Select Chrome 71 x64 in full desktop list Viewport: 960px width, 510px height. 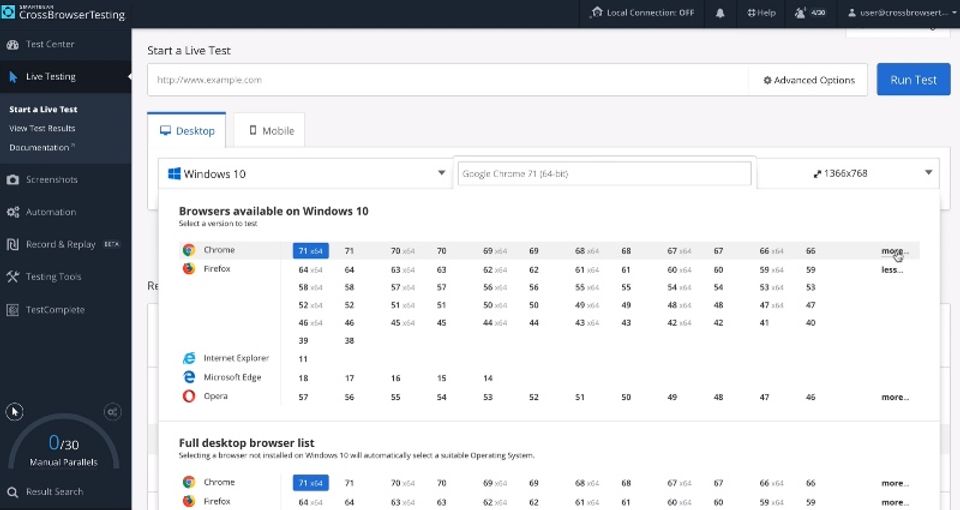(x=310, y=483)
